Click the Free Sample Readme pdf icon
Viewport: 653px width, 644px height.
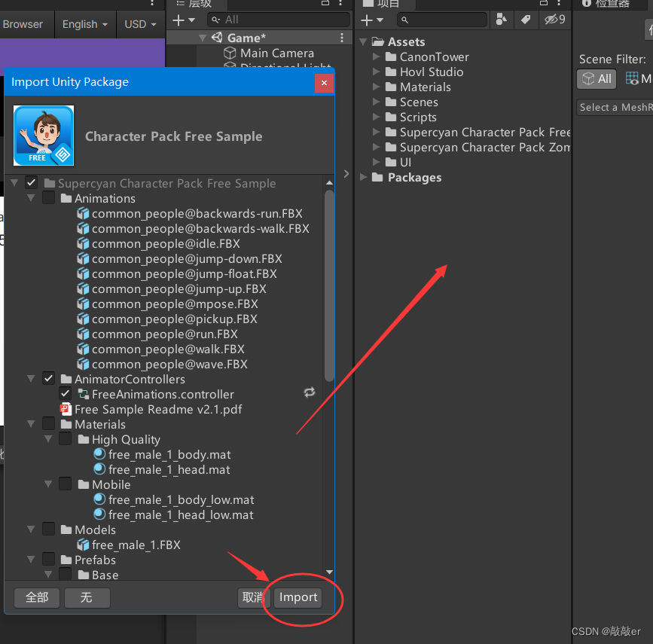click(66, 409)
